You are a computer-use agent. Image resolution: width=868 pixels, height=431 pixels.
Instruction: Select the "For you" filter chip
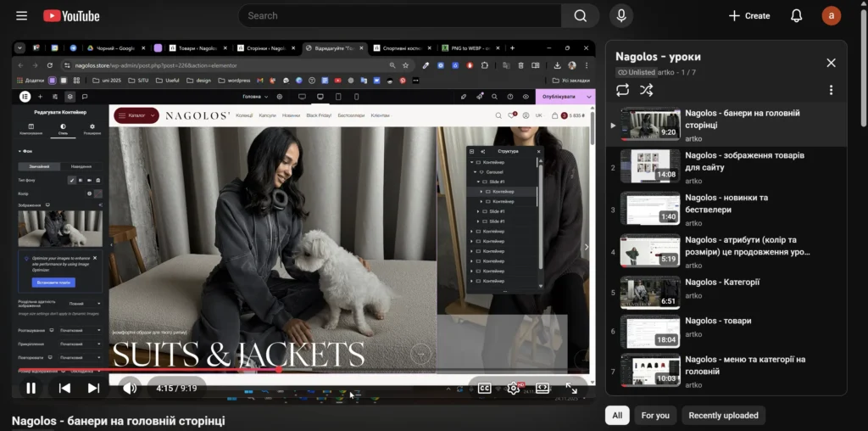(x=654, y=416)
